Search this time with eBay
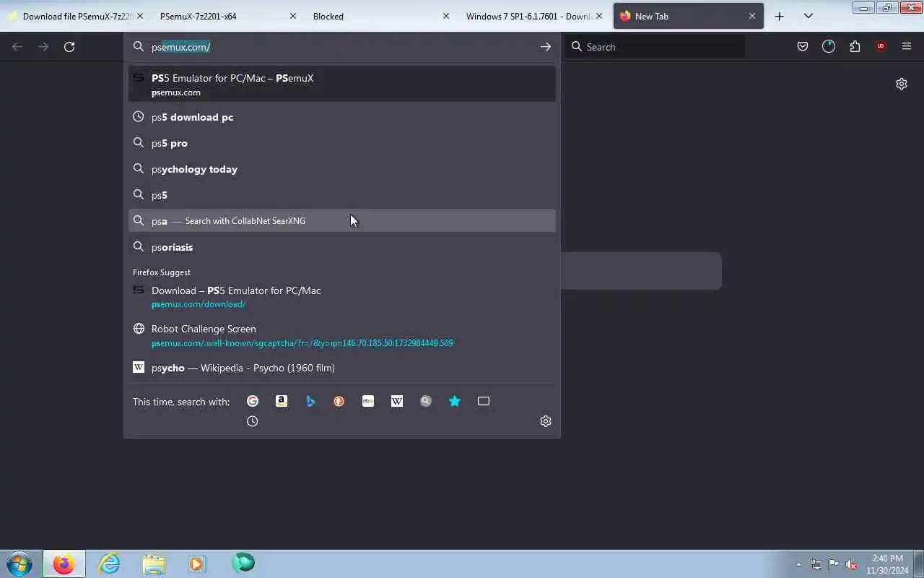 368,401
